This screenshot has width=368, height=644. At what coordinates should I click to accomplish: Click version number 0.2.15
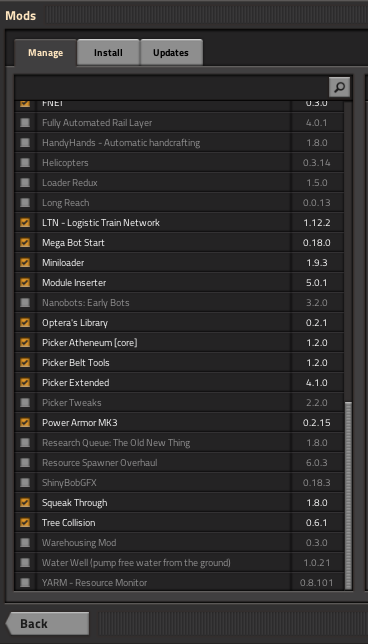(317, 423)
